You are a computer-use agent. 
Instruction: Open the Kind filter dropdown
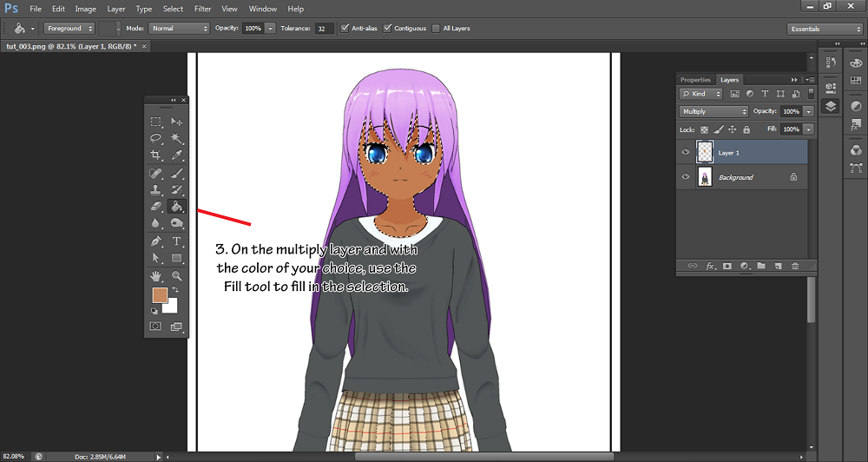point(700,94)
